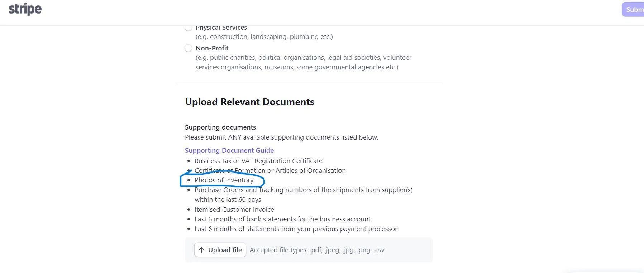
Task: Click the Photos of Inventory list item
Action: click(224, 180)
